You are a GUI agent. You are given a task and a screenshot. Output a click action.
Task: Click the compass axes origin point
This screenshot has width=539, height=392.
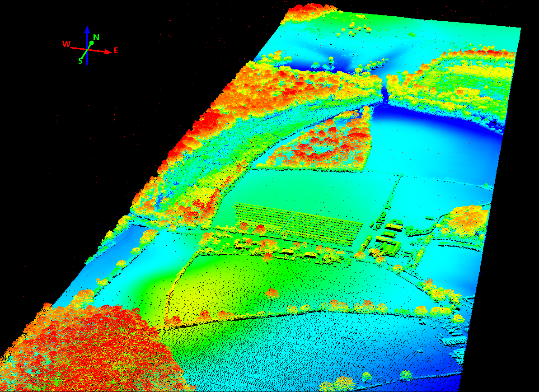(87, 50)
